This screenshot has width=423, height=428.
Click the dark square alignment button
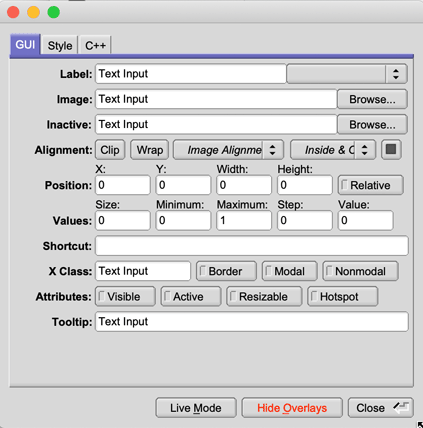pyautogui.click(x=391, y=150)
